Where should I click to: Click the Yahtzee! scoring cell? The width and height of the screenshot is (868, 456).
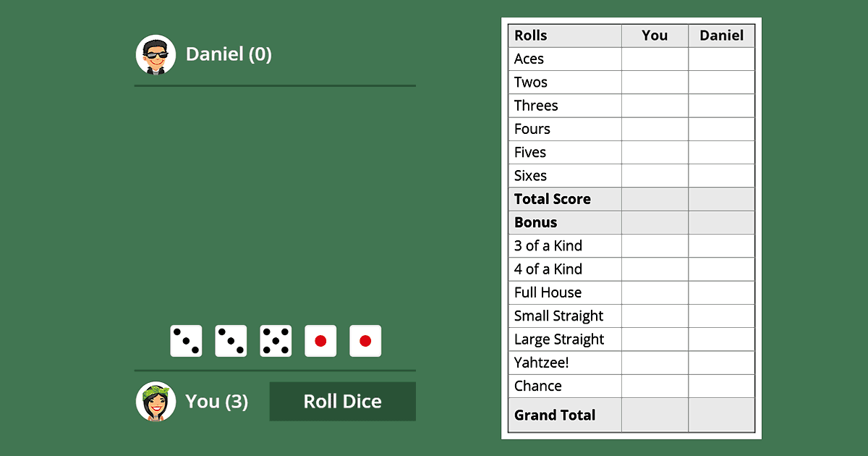point(655,362)
